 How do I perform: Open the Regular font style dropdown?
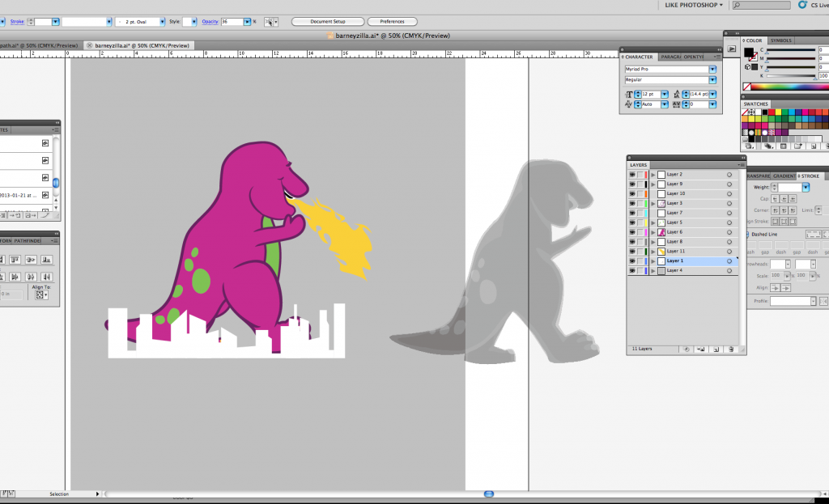pyautogui.click(x=712, y=80)
